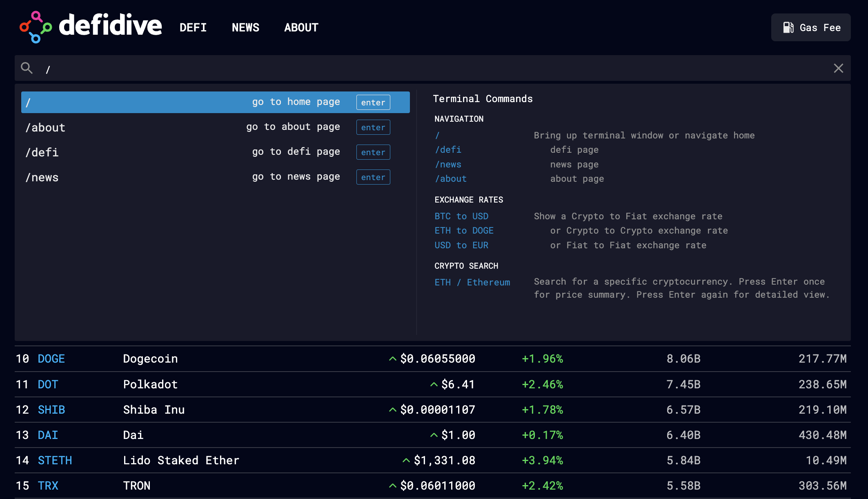
Task: Click the '/' navigation command link
Action: click(437, 135)
